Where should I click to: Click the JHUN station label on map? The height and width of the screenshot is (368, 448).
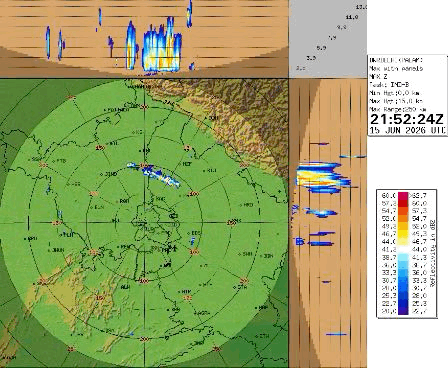click(58, 250)
